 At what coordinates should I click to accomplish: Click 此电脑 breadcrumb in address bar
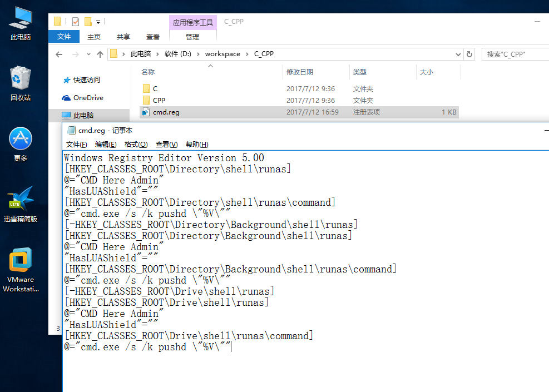[140, 54]
